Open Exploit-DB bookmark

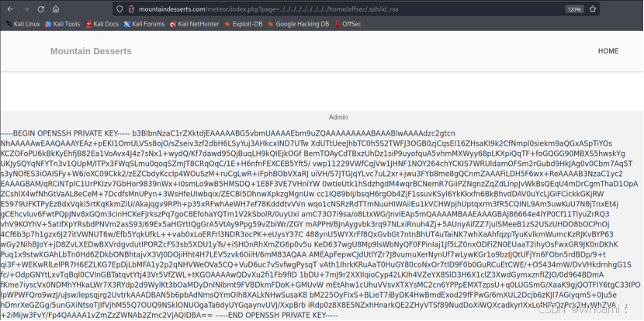pos(244,24)
